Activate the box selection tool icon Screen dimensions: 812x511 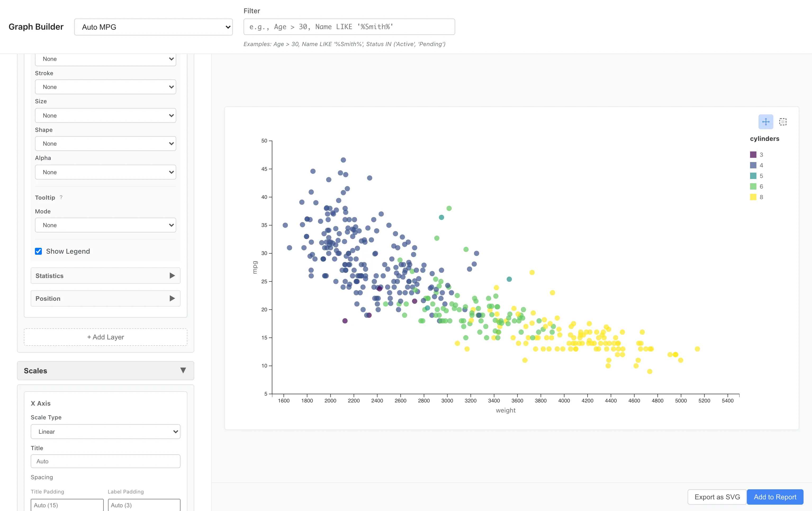tap(783, 122)
